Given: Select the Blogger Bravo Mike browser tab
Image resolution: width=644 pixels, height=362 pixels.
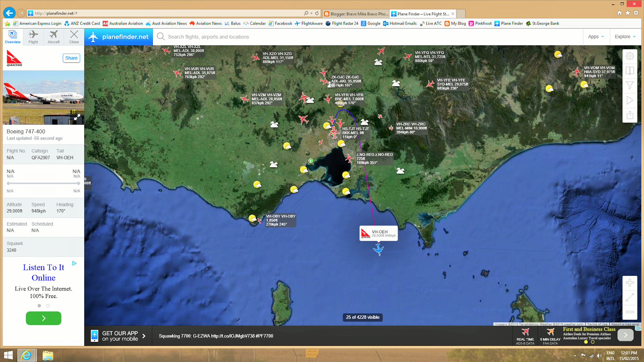Looking at the screenshot, I should 356,14.
